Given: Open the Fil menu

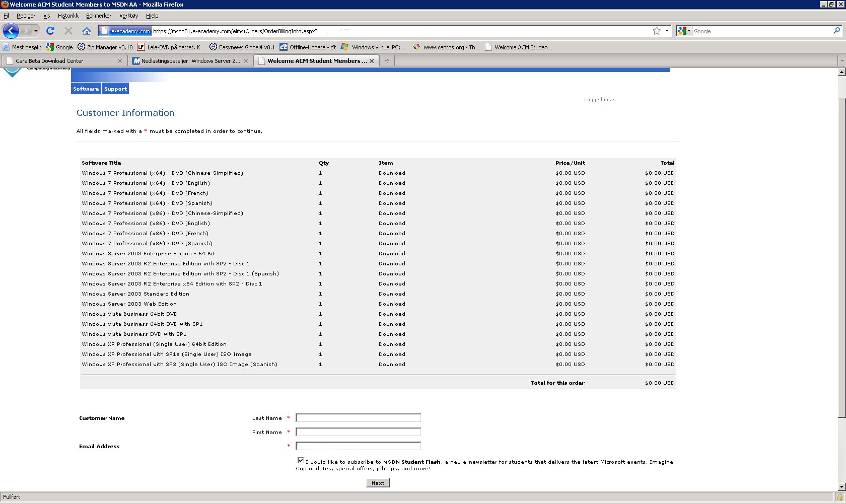Looking at the screenshot, I should (6, 16).
